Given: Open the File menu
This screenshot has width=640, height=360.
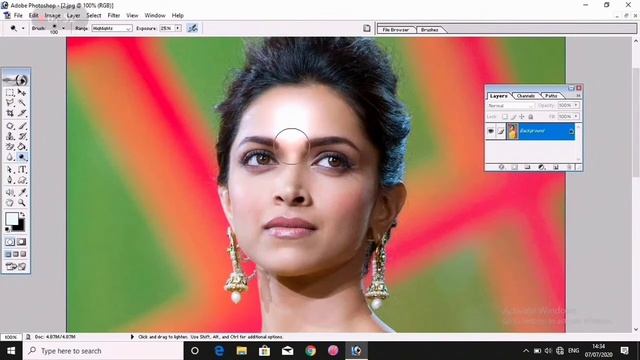Looking at the screenshot, I should (18, 16).
